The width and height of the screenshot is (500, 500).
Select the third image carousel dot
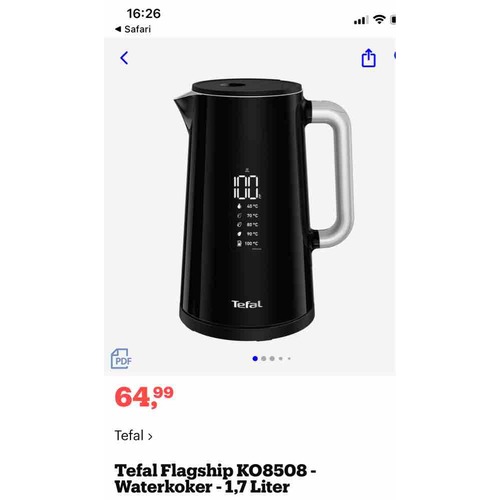272,359
